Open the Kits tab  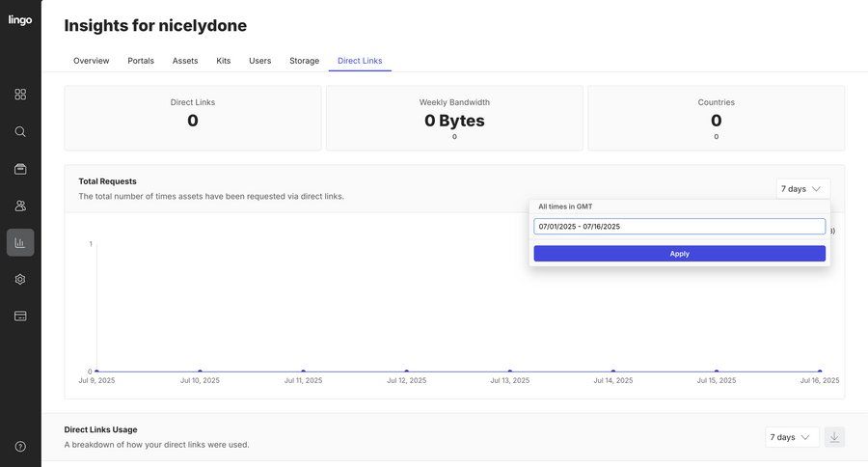click(x=224, y=61)
